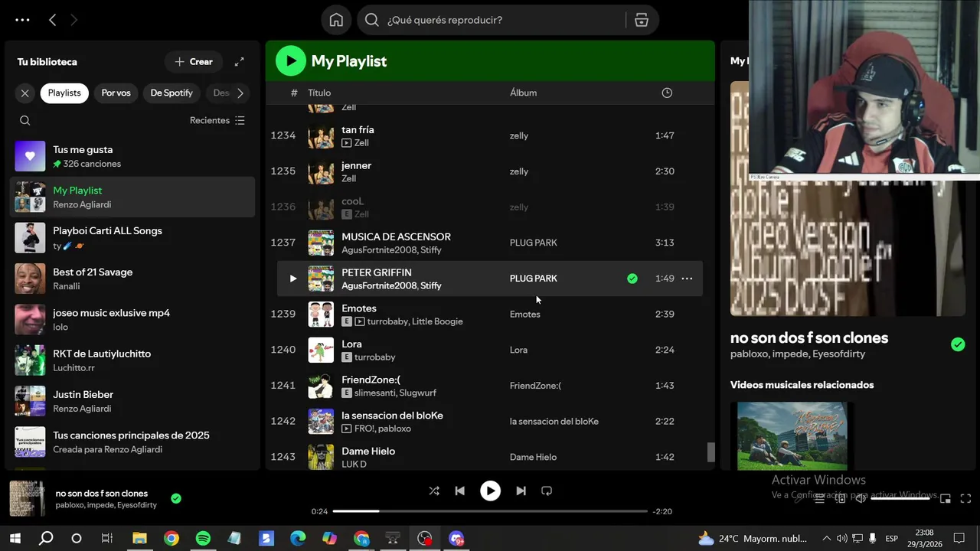Select the Dame Hielo track row title
The width and height of the screenshot is (980, 551).
pyautogui.click(x=368, y=452)
